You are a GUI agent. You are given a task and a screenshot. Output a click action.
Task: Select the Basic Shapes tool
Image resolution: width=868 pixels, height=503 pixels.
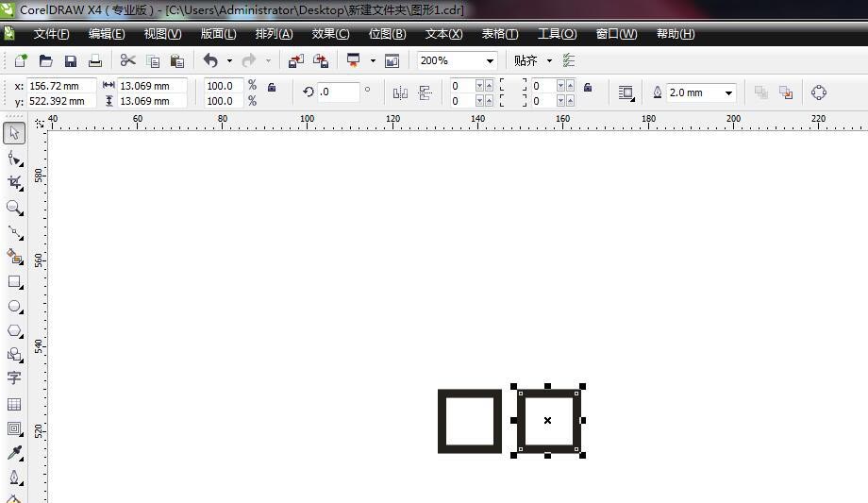(14, 355)
